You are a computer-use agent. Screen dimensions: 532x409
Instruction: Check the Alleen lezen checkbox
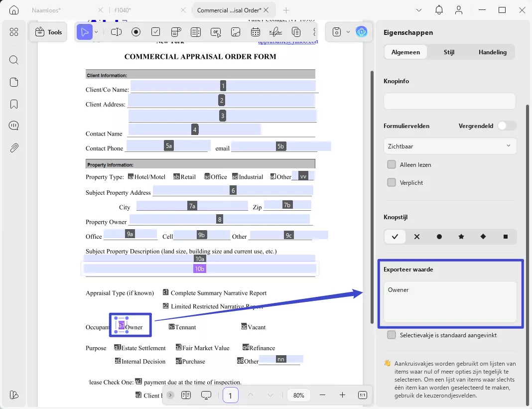click(x=392, y=164)
